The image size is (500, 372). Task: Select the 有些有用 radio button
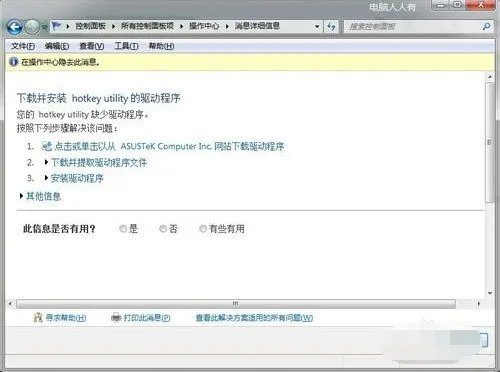point(203,229)
